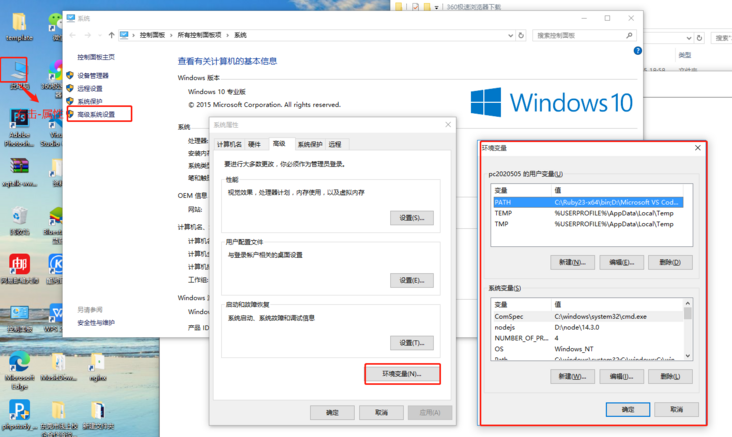Open the Recycle Bin desktop icon
732x437 pixels.
(x=19, y=219)
